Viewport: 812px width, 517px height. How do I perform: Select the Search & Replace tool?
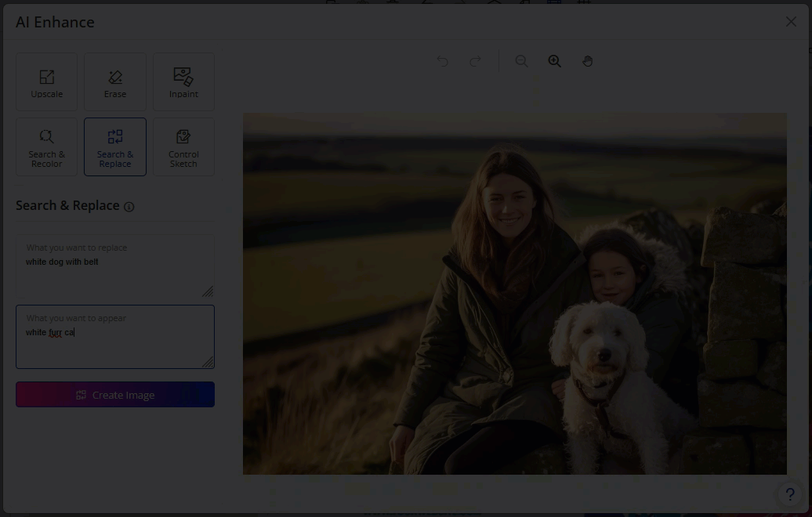pyautogui.click(x=115, y=147)
